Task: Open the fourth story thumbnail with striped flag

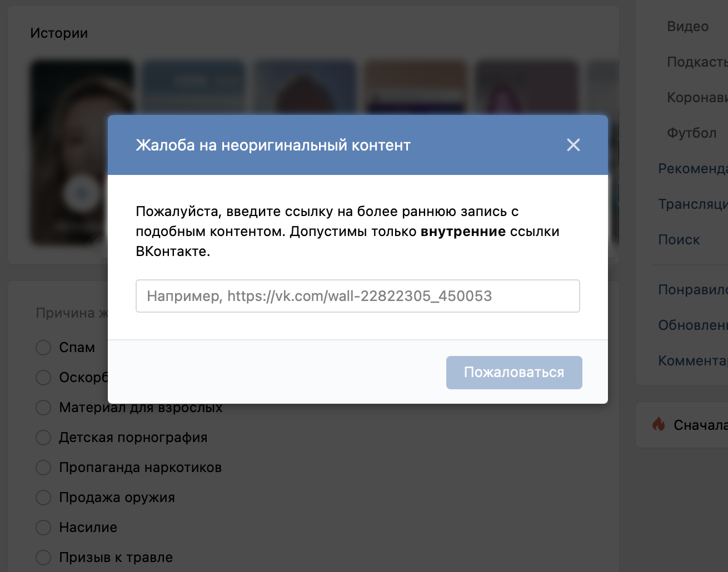Action: (415, 88)
